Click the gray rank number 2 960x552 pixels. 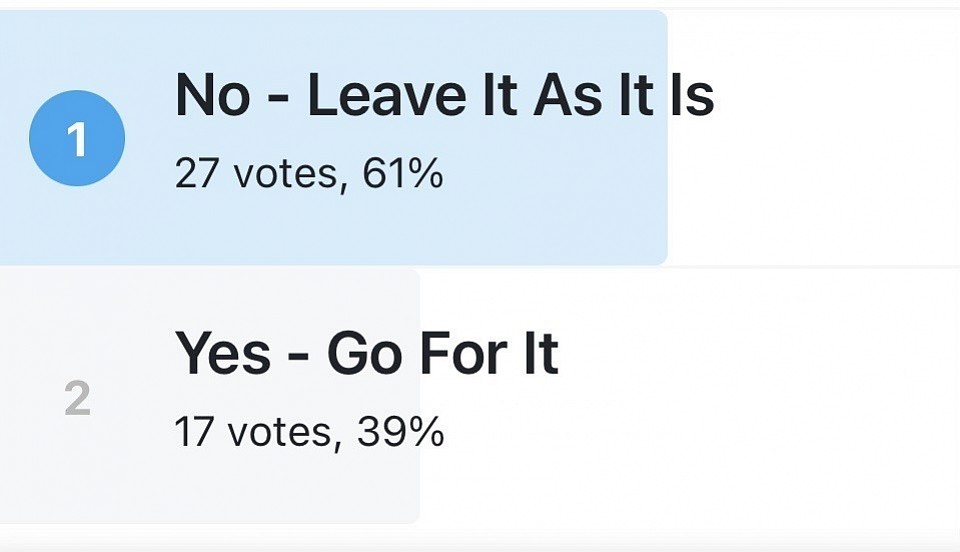(77, 399)
